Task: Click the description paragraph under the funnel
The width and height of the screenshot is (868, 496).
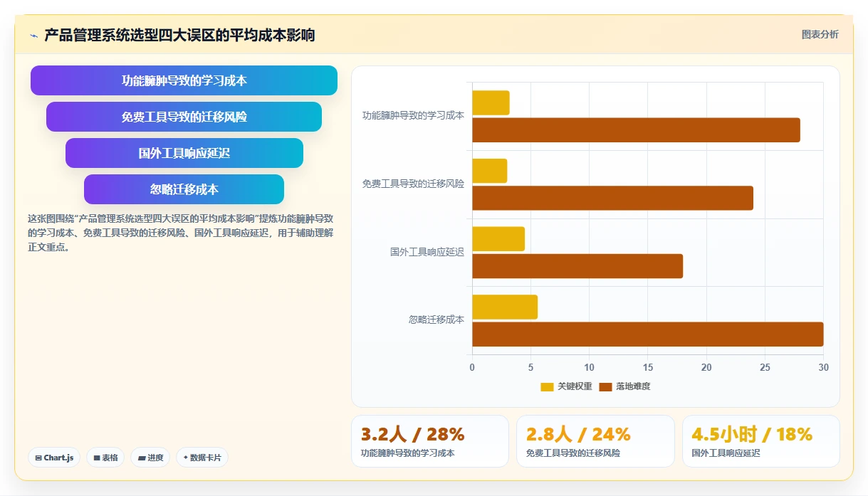Action: point(181,232)
